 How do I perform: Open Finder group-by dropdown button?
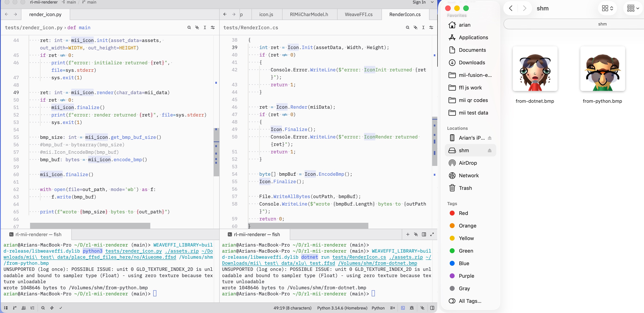633,8
